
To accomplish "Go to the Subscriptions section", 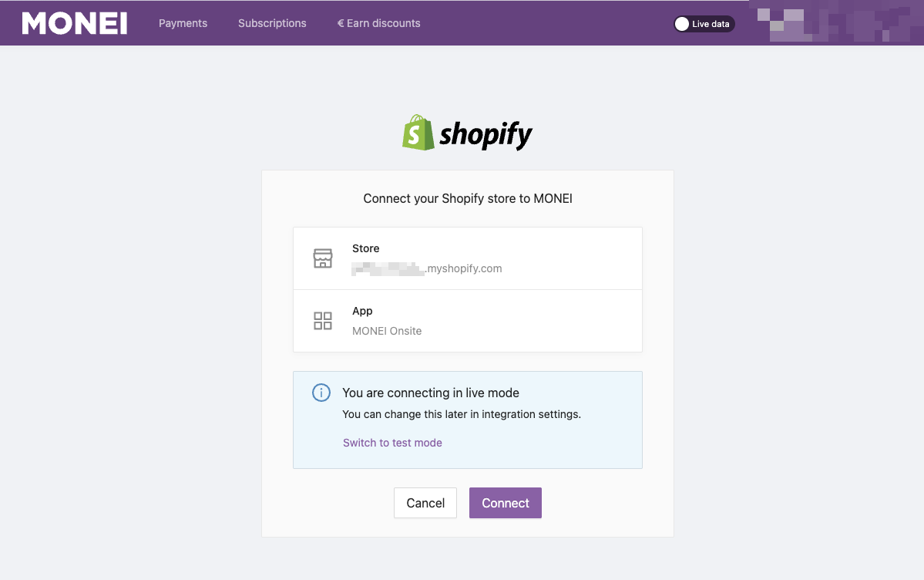I will point(272,23).
